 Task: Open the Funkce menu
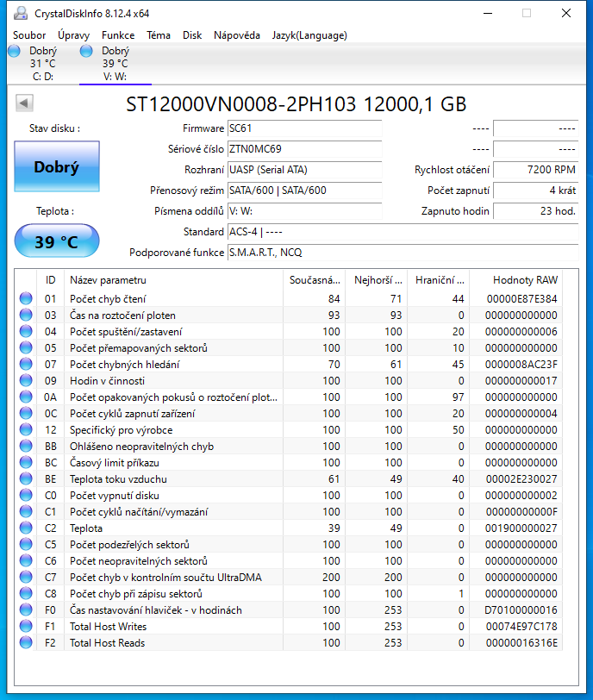118,35
